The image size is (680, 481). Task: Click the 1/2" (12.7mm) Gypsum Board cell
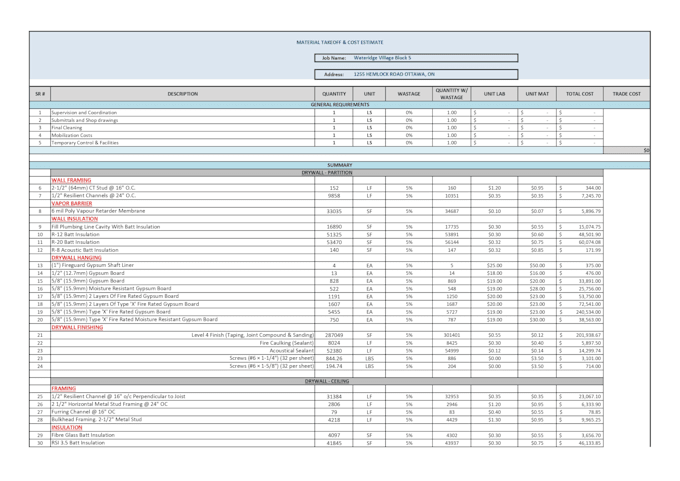(x=183, y=273)
